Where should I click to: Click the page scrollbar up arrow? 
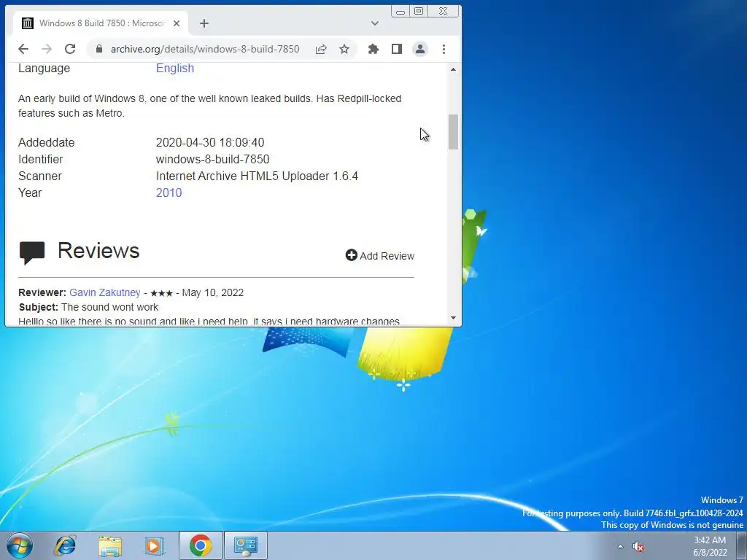pos(453,69)
